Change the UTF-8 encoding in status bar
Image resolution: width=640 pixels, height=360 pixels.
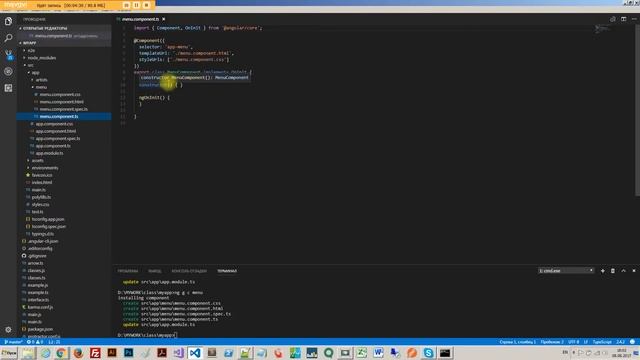(x=573, y=342)
